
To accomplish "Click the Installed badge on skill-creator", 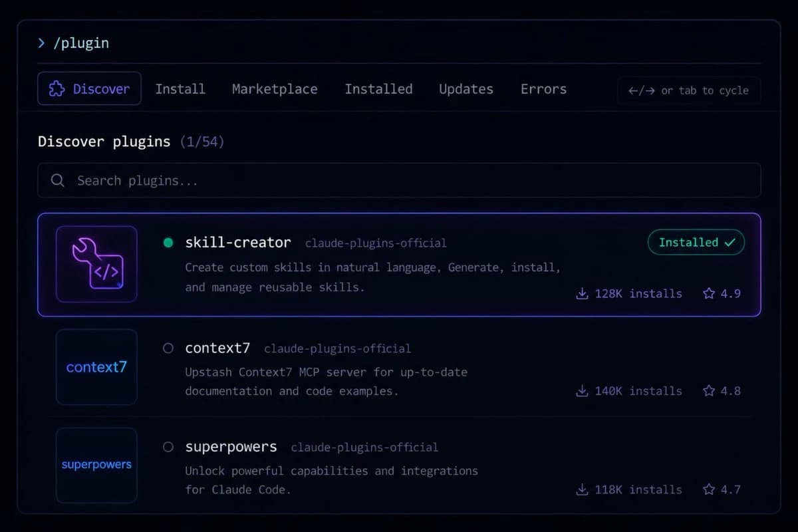I will click(x=696, y=243).
